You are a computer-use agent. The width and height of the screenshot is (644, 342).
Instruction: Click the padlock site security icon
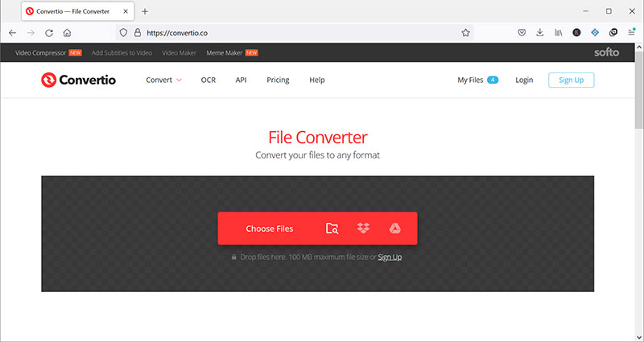coord(138,33)
